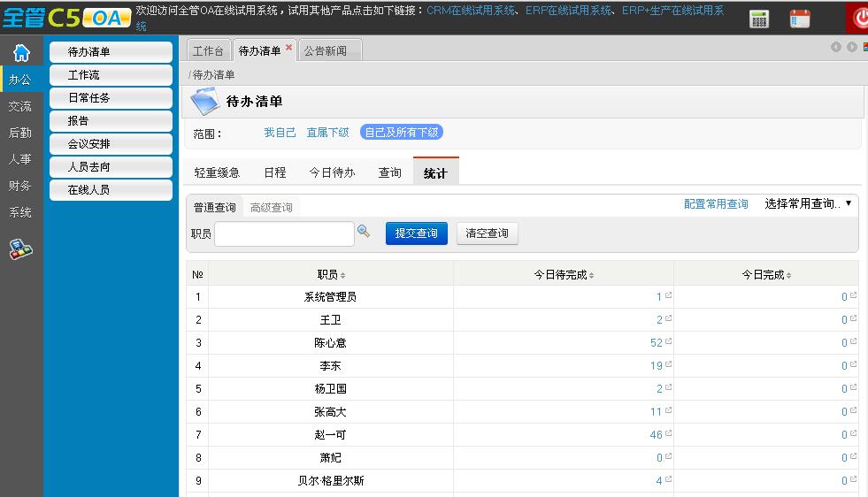Click 贝尔·格里尔斯's 今日待完成 value 4
This screenshot has width=868, height=497.
click(659, 481)
